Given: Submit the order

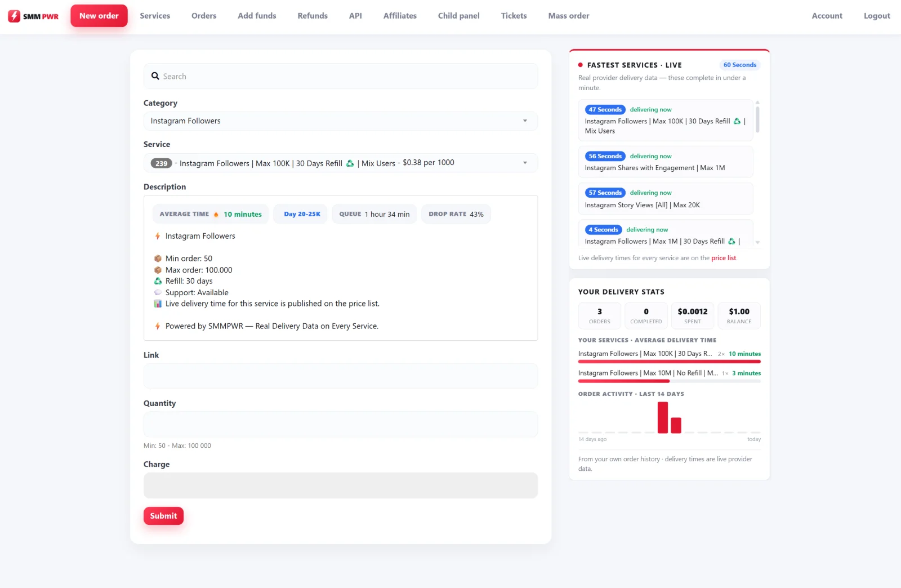Looking at the screenshot, I should 163,516.
